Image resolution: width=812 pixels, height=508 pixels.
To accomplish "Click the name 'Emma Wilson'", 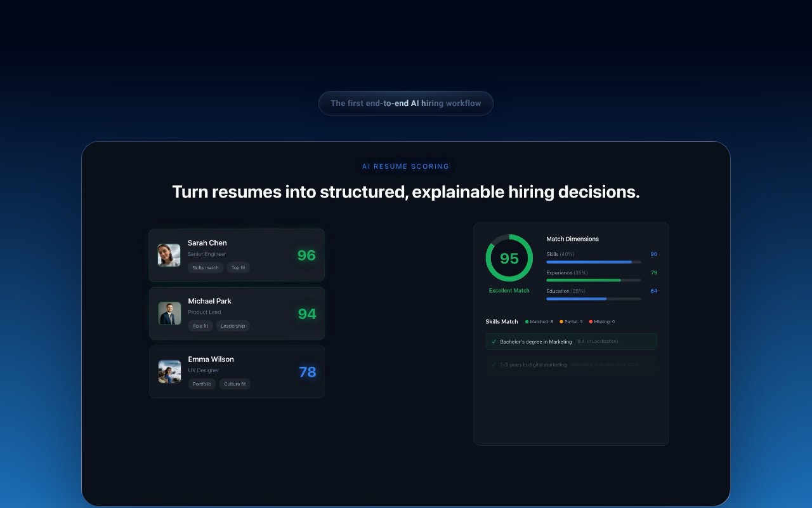I will pyautogui.click(x=211, y=359).
